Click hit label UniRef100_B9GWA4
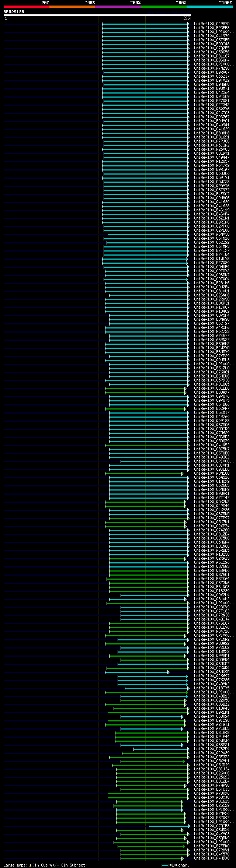The width and height of the screenshot is (236, 868). point(212,60)
